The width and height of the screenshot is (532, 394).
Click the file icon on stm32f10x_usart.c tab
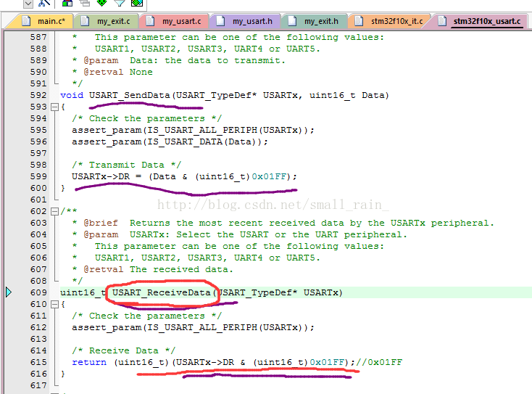[441, 21]
